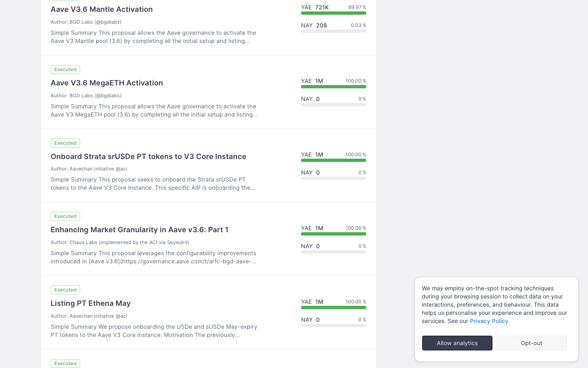Open the Aave V3.6 MegaETH Activation proposal
The height and width of the screenshot is (368, 588).
click(x=107, y=83)
